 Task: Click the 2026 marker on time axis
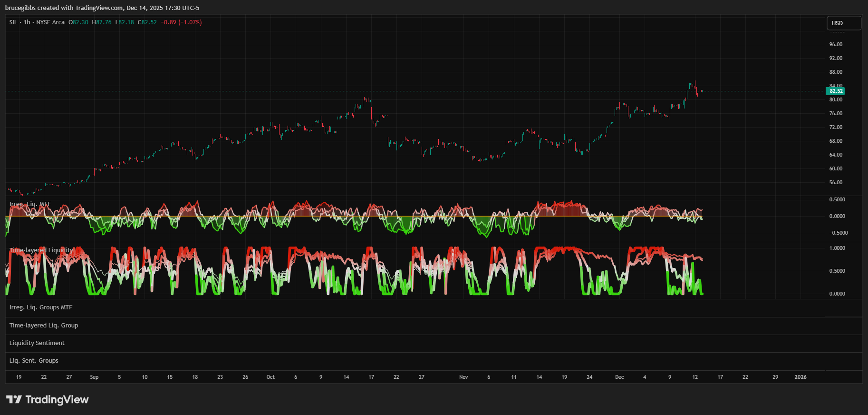[800, 377]
